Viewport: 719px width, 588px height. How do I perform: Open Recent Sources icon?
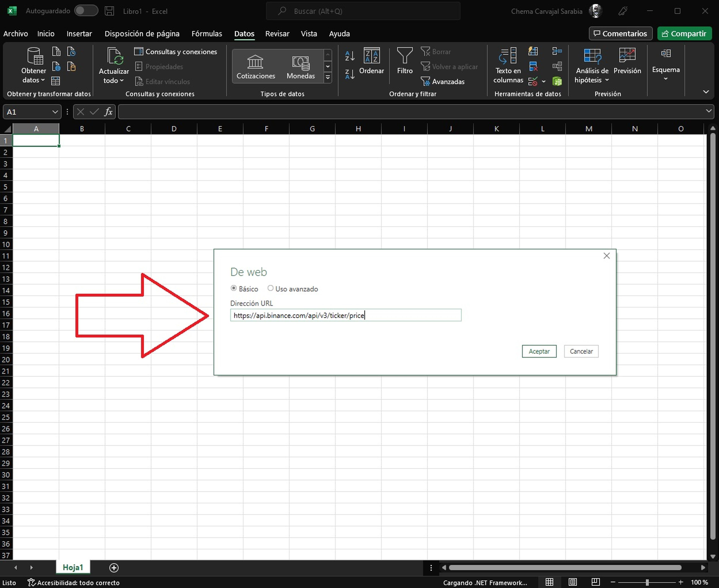tap(71, 52)
